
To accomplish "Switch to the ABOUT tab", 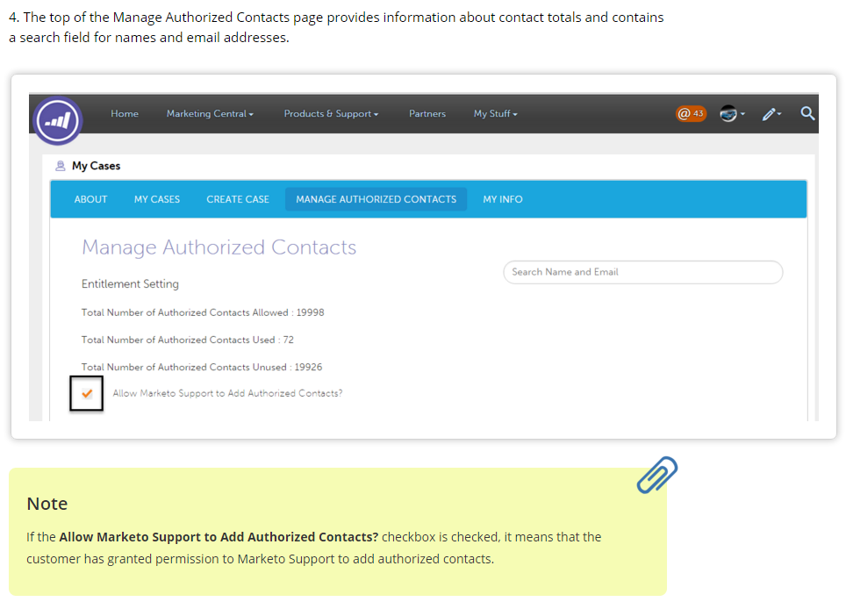I will click(90, 199).
